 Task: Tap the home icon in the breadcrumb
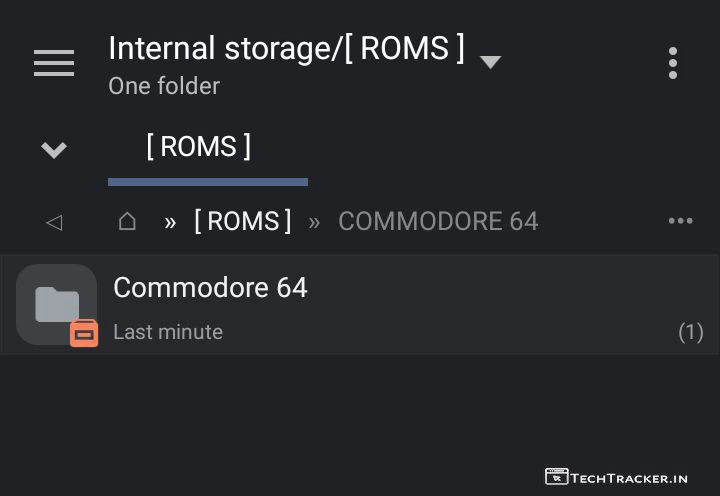127,221
